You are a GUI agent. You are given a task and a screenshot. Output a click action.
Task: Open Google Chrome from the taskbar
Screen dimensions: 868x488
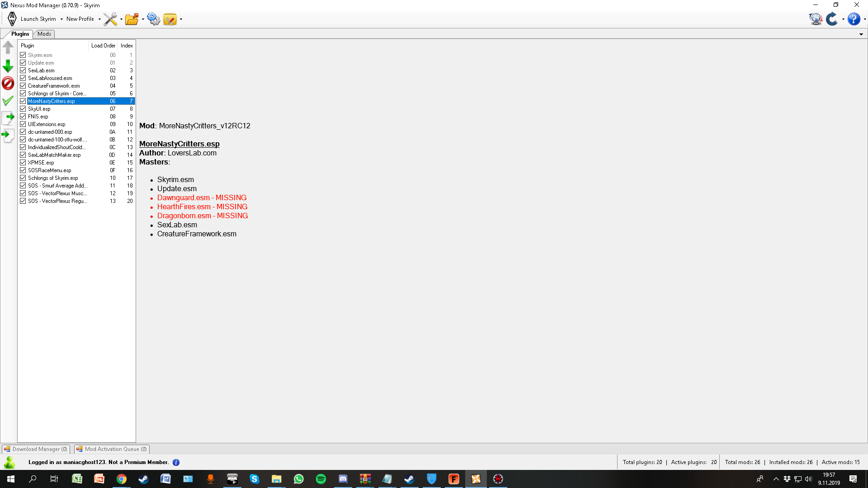[x=122, y=479]
